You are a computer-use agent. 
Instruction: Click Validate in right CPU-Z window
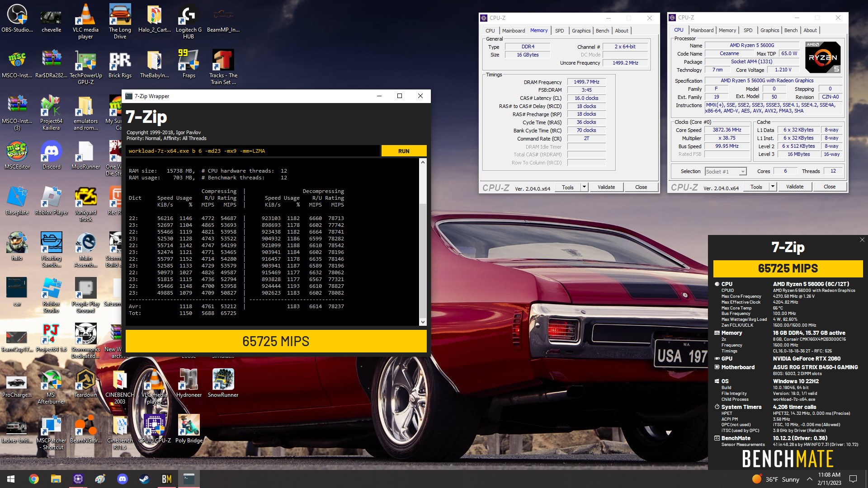pyautogui.click(x=794, y=187)
